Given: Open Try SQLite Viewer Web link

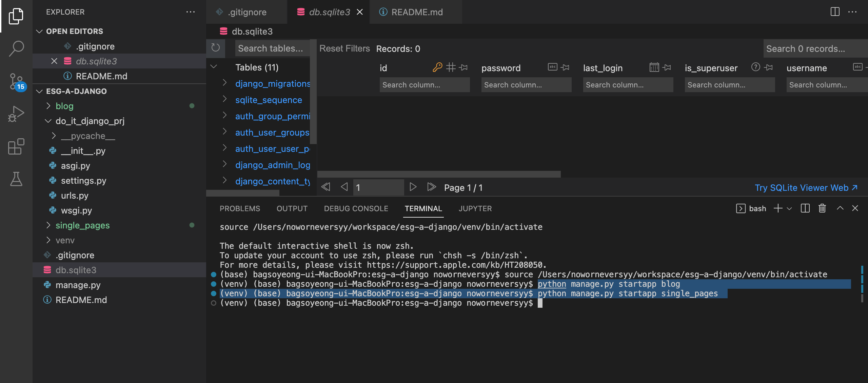Looking at the screenshot, I should pyautogui.click(x=806, y=187).
